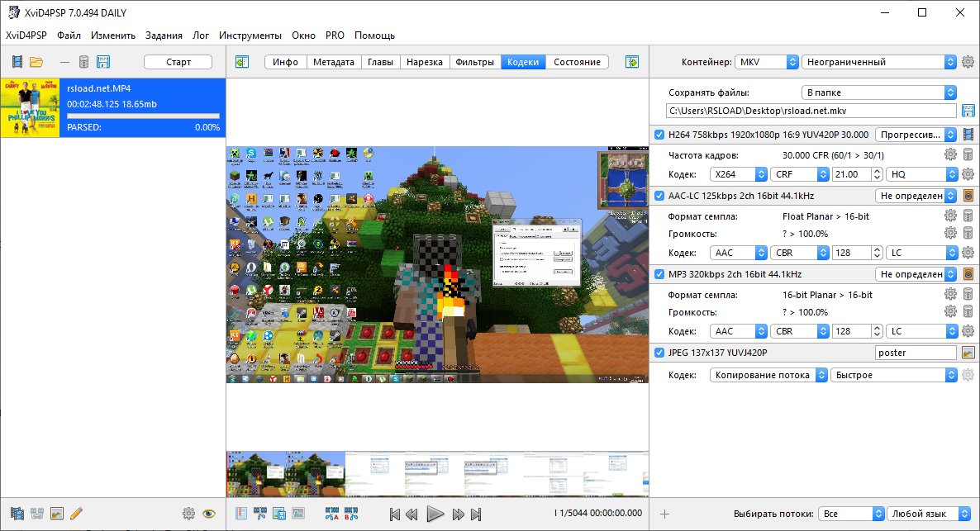Screen dimensions: 980x531
Task: Switch to the Нарезка tab
Action: [425, 62]
